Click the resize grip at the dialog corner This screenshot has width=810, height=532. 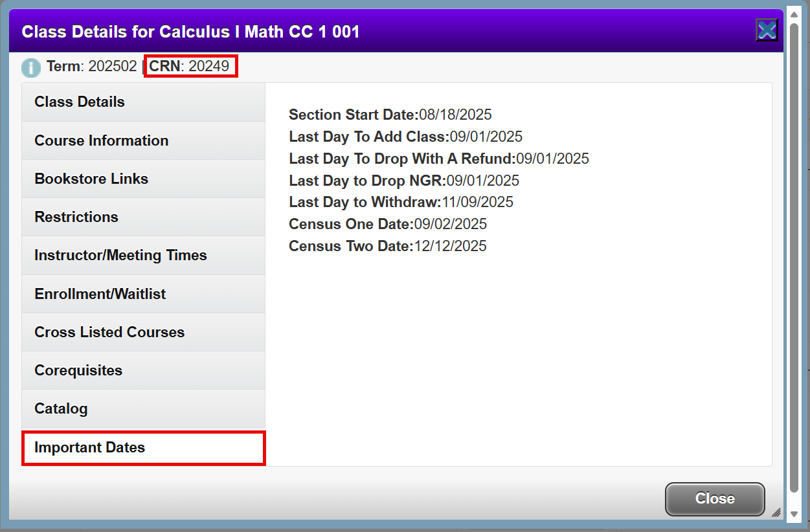776,513
